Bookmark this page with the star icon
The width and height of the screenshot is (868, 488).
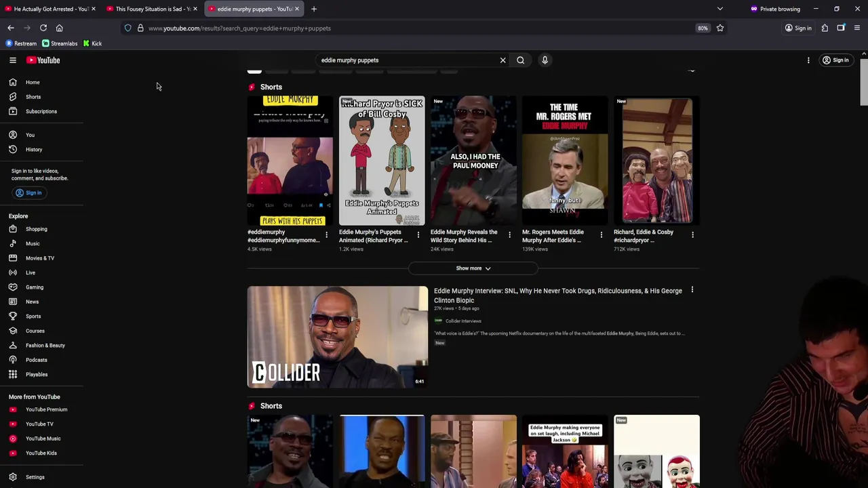coord(720,28)
